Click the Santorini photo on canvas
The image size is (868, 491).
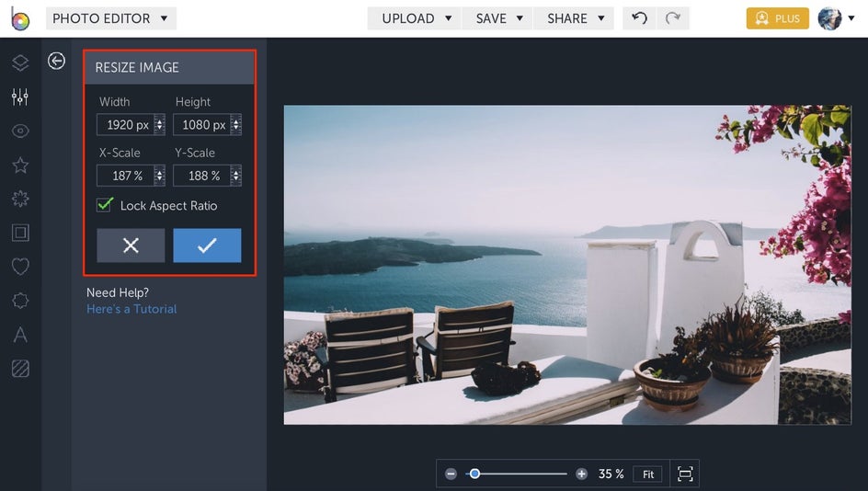[x=567, y=265]
